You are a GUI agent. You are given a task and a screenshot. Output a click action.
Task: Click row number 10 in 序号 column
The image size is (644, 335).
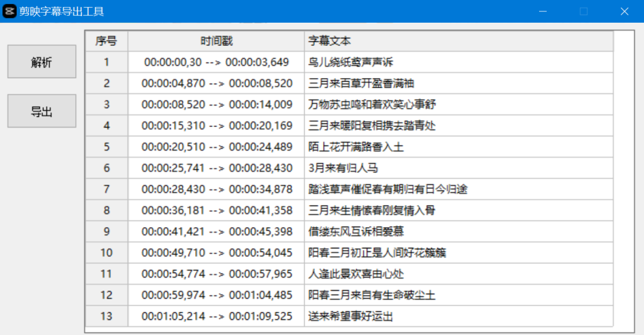point(106,253)
